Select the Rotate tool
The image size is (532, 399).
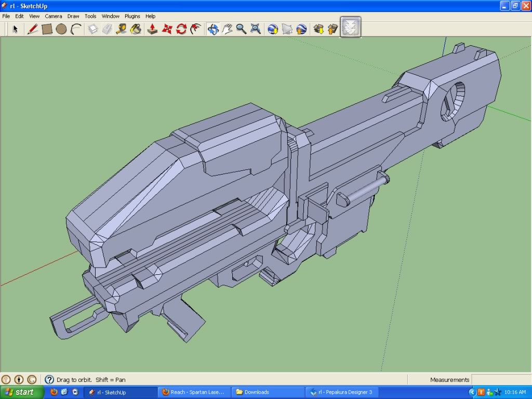[x=181, y=29]
